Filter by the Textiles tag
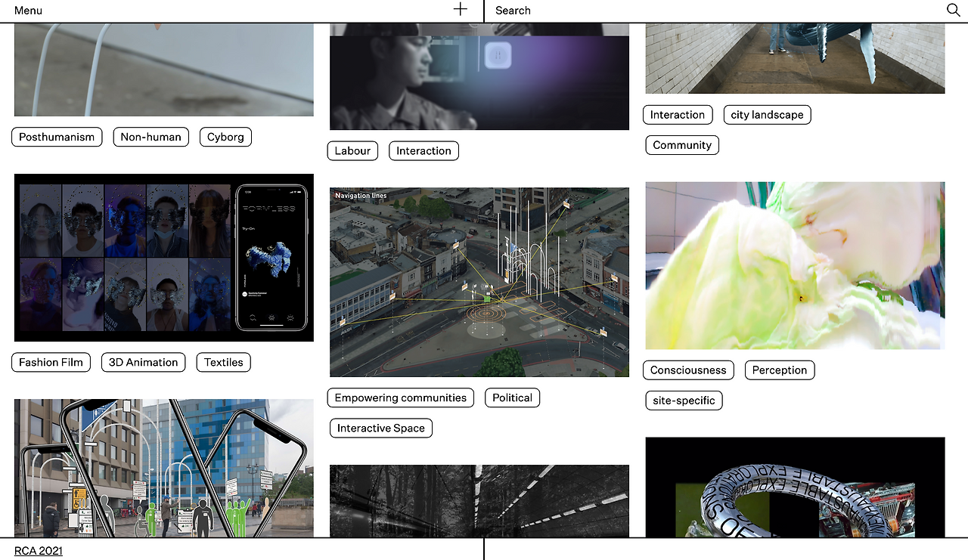Image resolution: width=968 pixels, height=560 pixels. 224,362
